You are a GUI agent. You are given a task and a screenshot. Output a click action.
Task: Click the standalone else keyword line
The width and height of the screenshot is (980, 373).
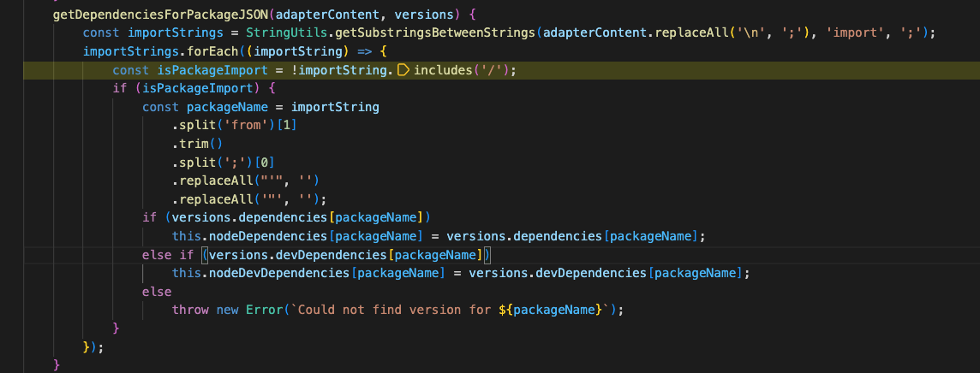coord(157,291)
